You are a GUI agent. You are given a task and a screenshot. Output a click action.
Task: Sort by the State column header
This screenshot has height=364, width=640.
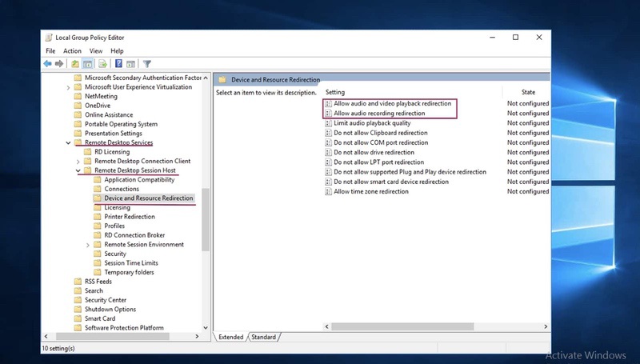coord(528,92)
